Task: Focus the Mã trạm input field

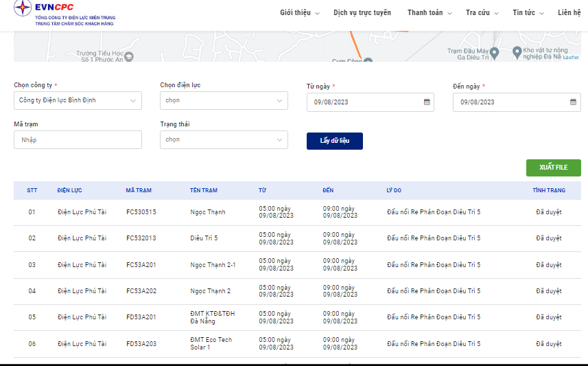Action: tap(78, 139)
